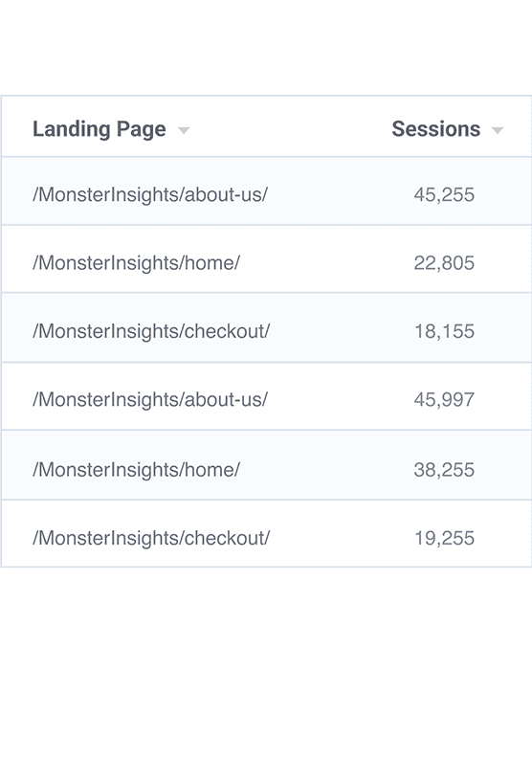Screen dimensions: 532x759
Task: Open the checkout link with 19,255 sessions
Action: [151, 538]
